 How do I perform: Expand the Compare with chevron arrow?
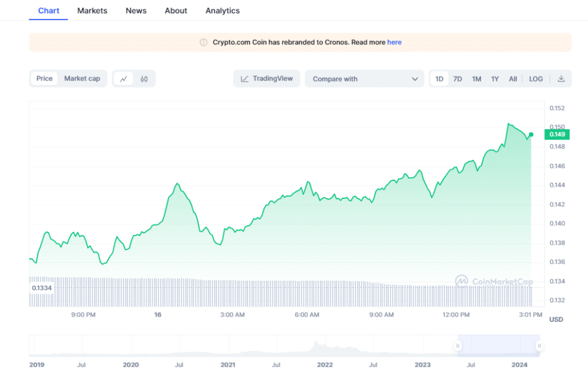[415, 79]
